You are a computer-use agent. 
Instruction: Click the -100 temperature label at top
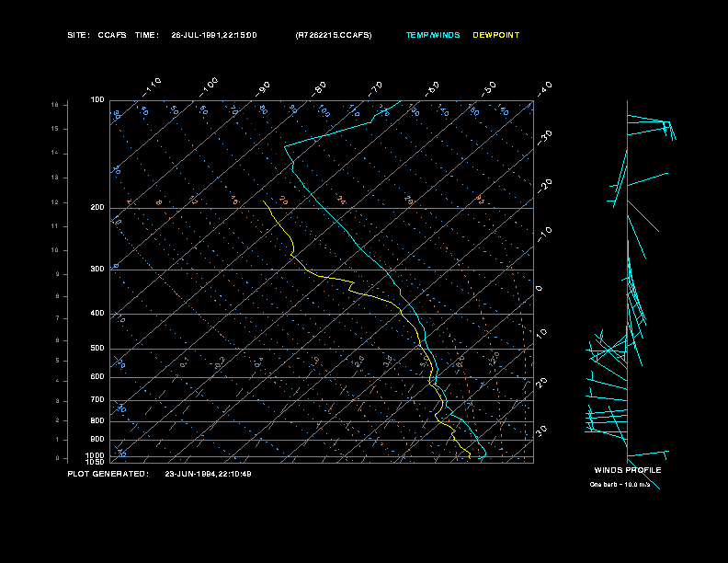coord(209,87)
